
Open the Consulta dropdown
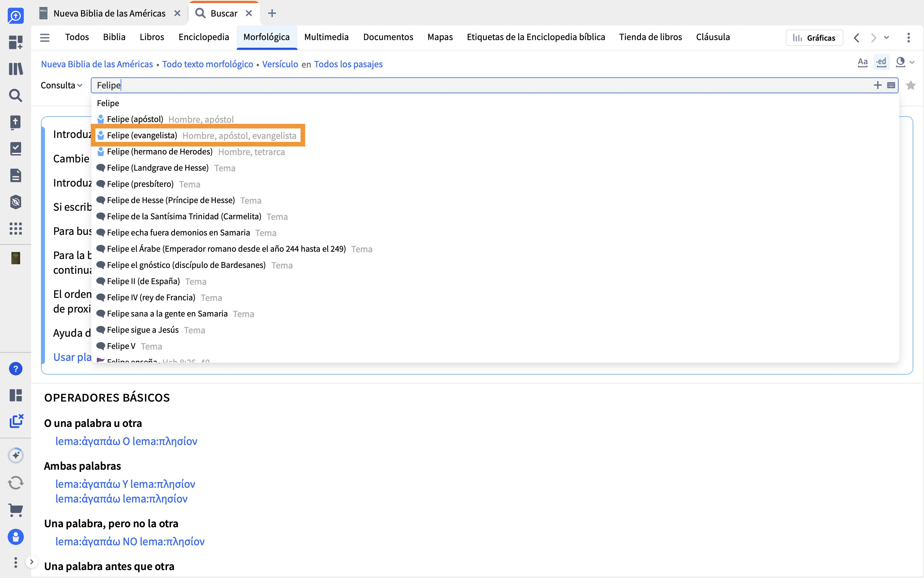click(61, 85)
